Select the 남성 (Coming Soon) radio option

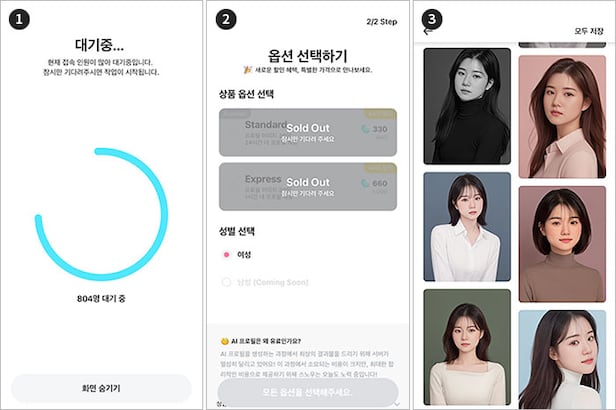226,282
